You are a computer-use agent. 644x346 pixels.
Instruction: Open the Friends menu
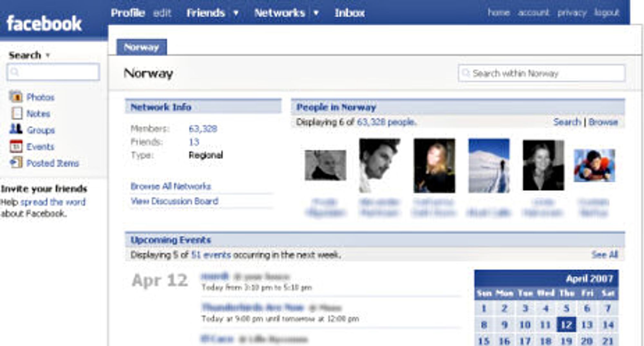point(205,13)
